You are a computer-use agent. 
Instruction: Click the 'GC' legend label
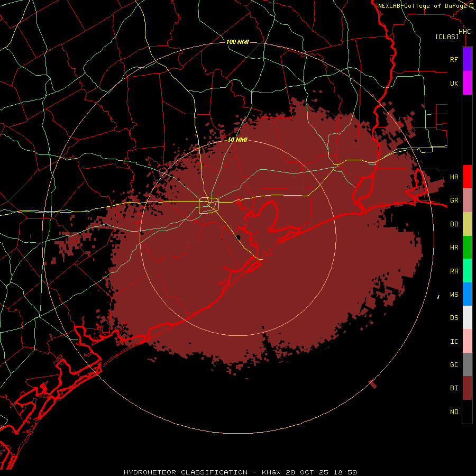pos(454,365)
